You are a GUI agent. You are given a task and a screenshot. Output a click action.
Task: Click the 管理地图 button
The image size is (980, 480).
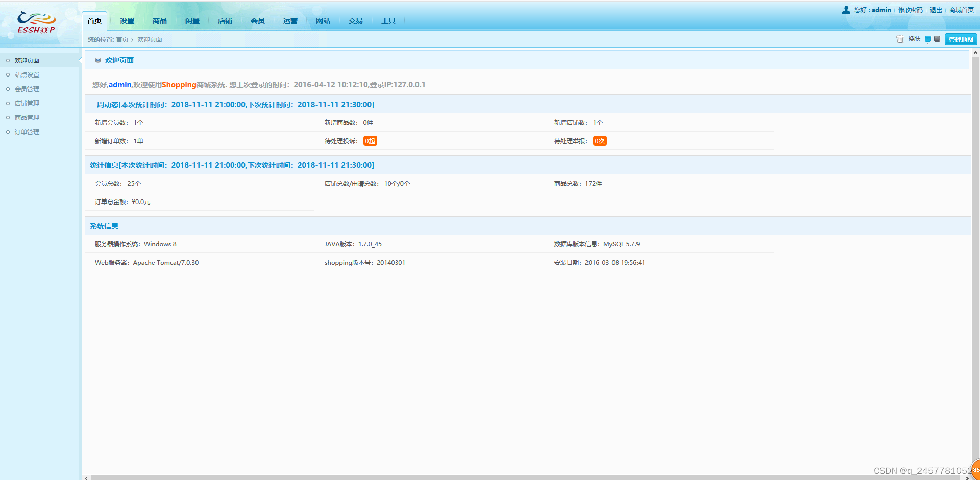[x=961, y=39]
